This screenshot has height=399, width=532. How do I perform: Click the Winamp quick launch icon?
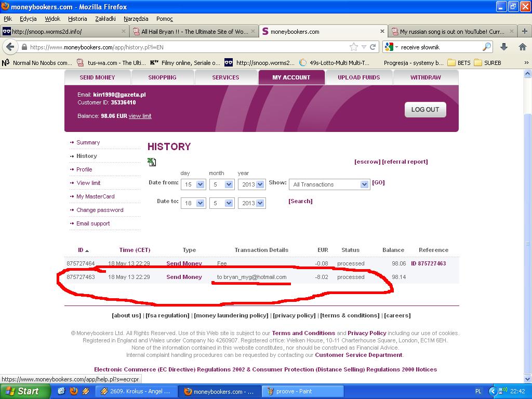[x=86, y=391]
